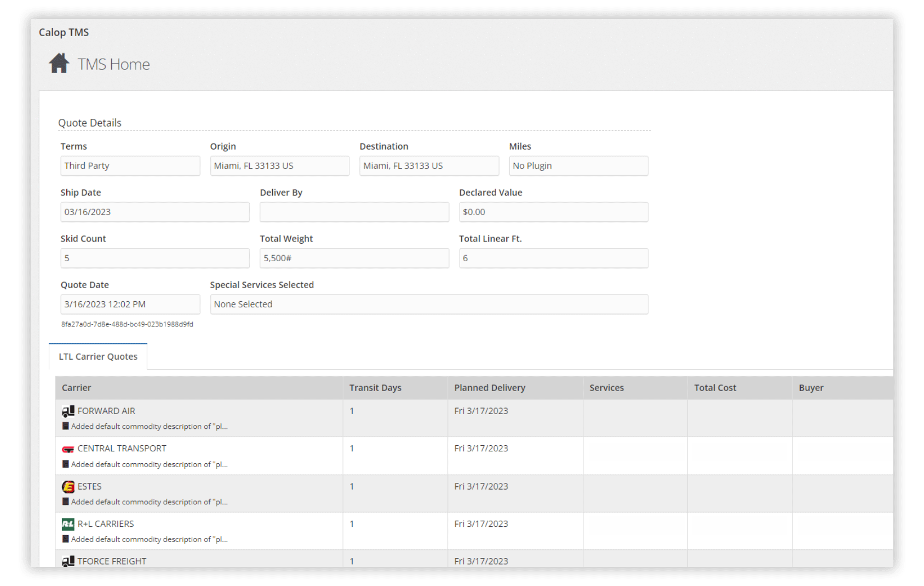Click the Calop TMS title
Image resolution: width=924 pixels, height=586 pixels.
click(x=64, y=32)
